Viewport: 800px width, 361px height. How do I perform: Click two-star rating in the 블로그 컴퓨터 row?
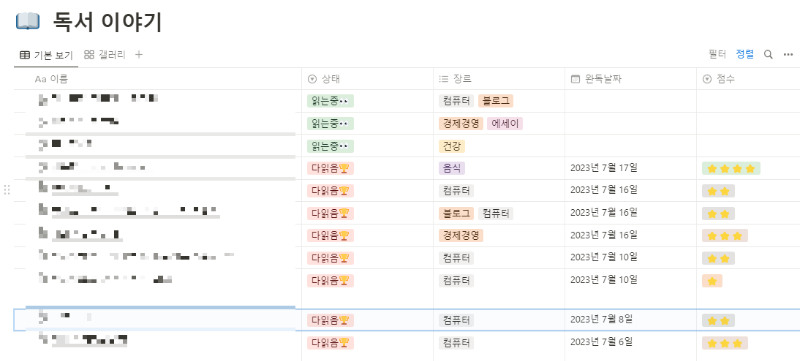coord(718,214)
